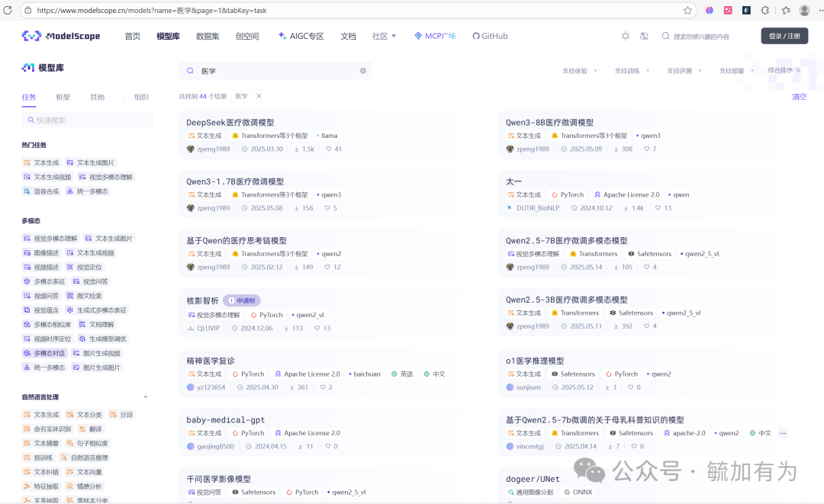Click the more tags ellipsis icon

coord(783,433)
